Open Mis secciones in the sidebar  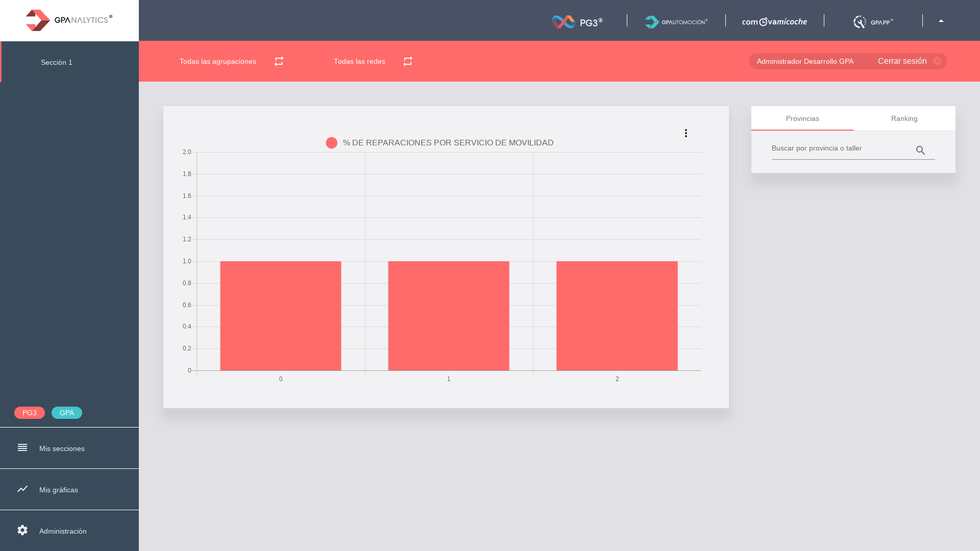tap(62, 448)
